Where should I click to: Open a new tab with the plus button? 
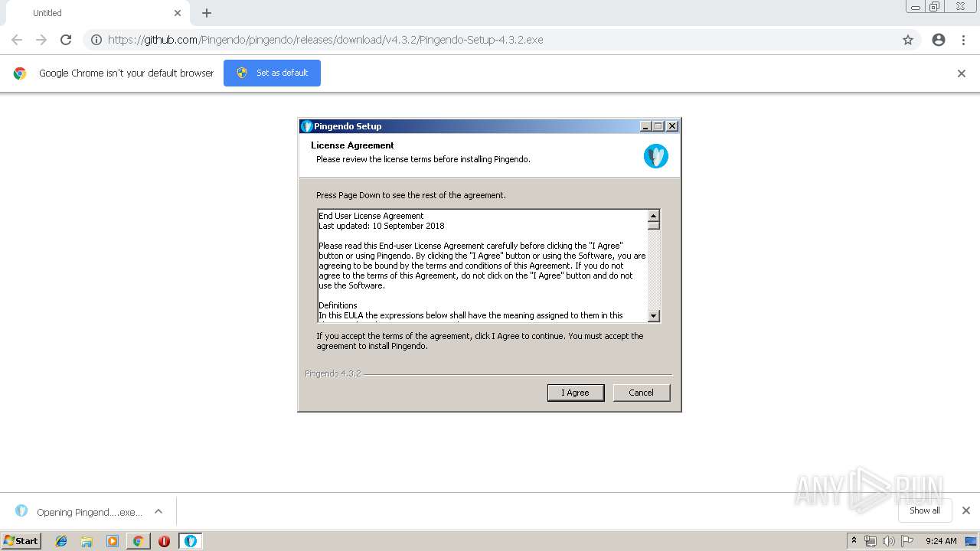click(x=207, y=13)
